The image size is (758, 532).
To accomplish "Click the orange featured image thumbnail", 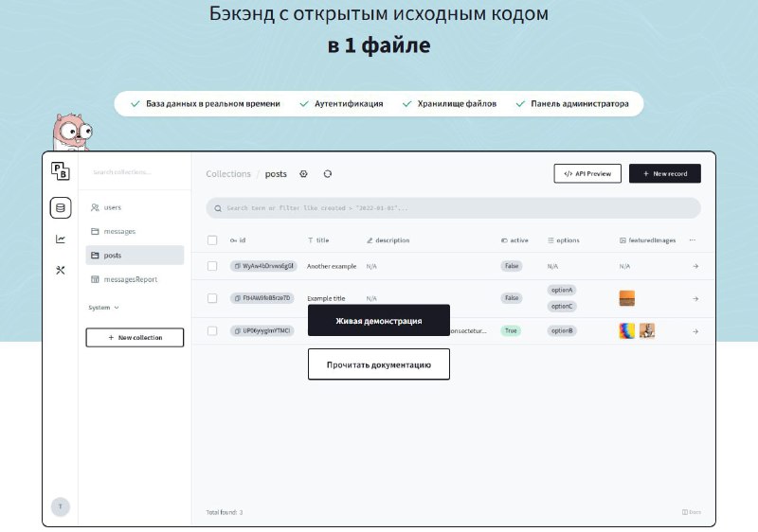I will [627, 298].
